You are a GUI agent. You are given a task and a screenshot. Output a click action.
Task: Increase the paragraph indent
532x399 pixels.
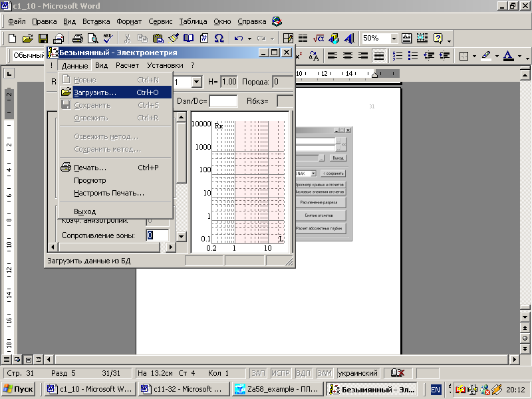pyautogui.click(x=444, y=56)
